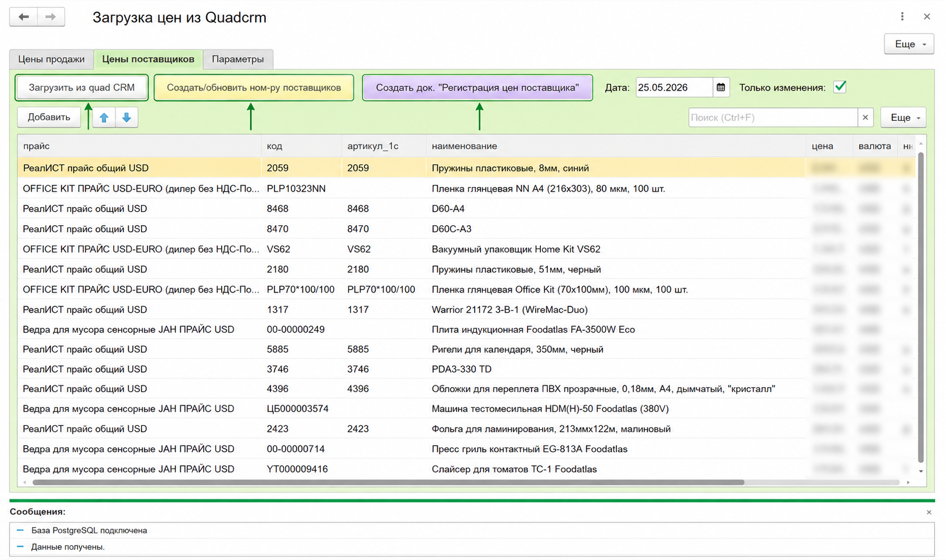Click the message База PostgreSQL подключена
This screenshot has height=560, width=946.
[89, 530]
